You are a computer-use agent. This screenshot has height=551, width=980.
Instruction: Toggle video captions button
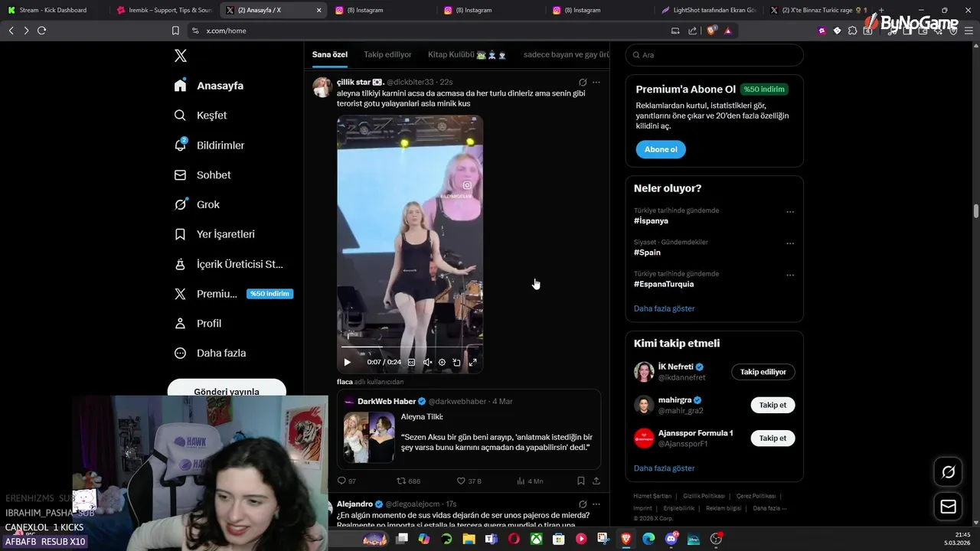411,363
